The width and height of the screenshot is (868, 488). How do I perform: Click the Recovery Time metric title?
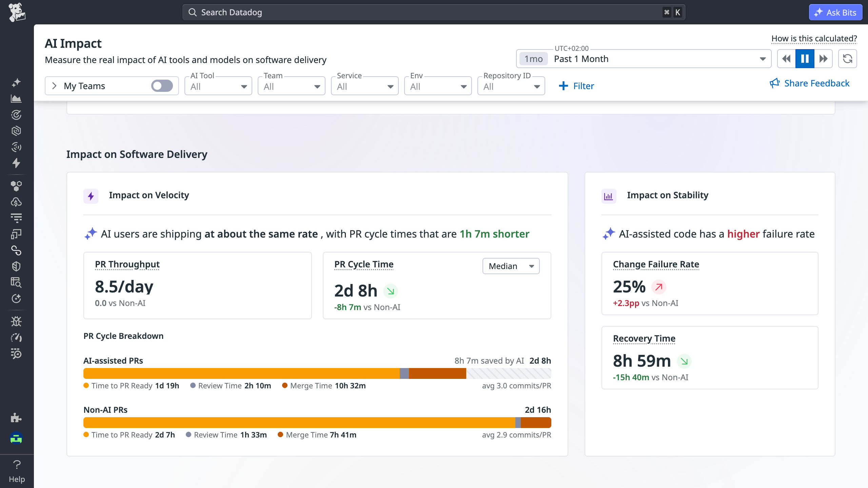644,338
